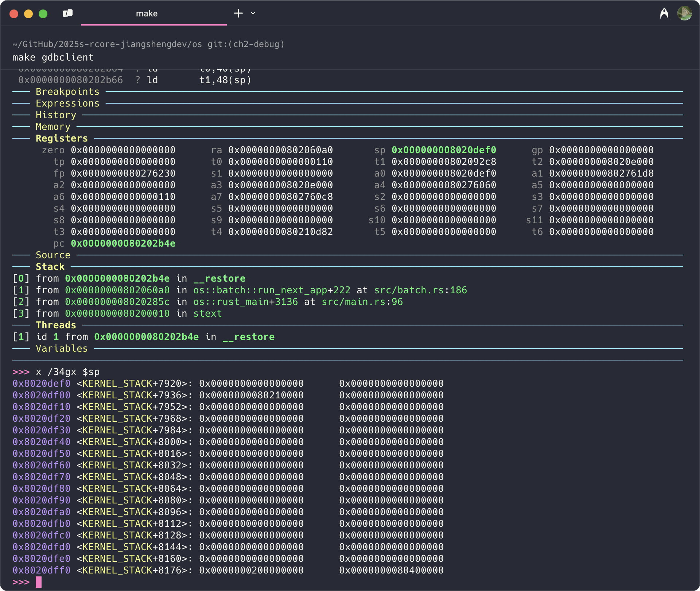Open the user avatar profile menu

click(x=684, y=13)
